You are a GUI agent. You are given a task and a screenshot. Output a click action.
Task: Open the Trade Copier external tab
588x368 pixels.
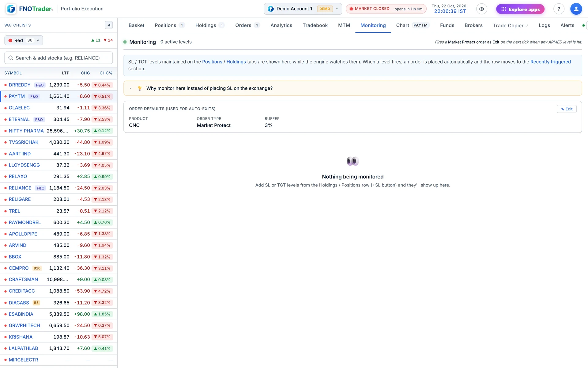pos(511,25)
